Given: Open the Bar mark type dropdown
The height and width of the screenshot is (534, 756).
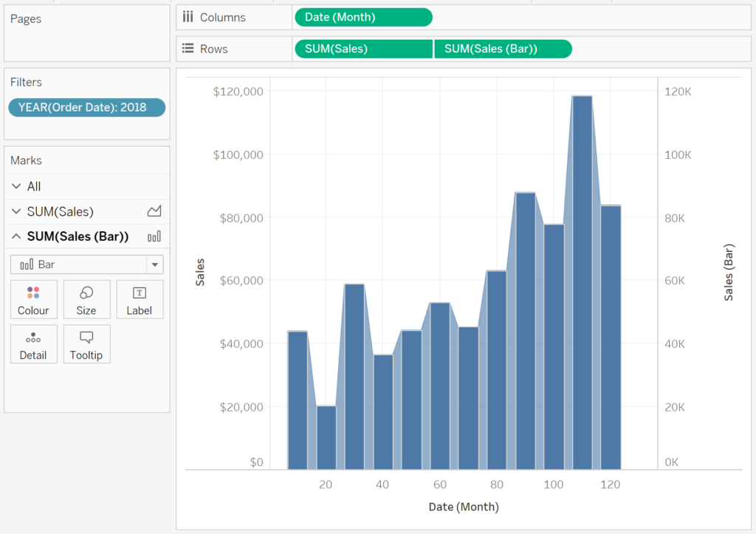Looking at the screenshot, I should click(87, 264).
